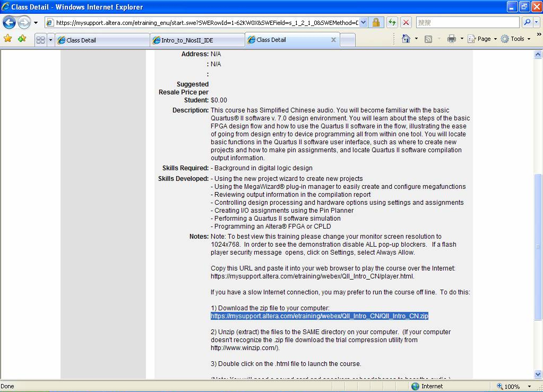
Task: Click the Print icon
Action: click(452, 39)
